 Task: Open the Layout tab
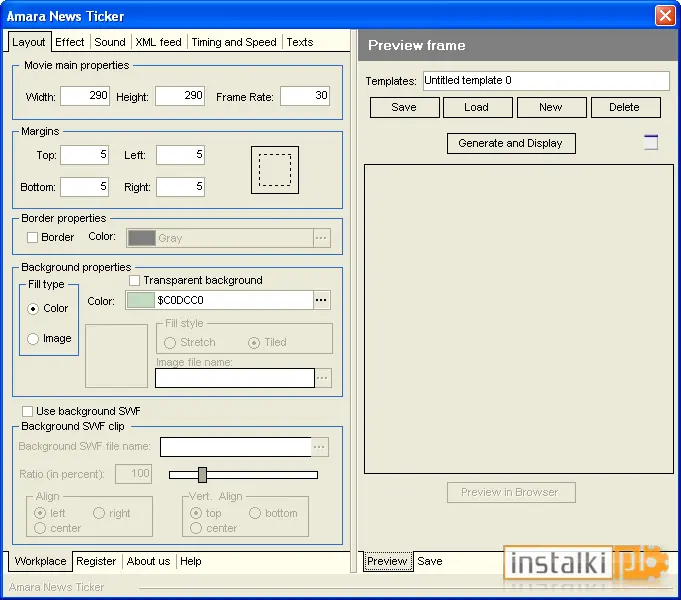coord(28,42)
